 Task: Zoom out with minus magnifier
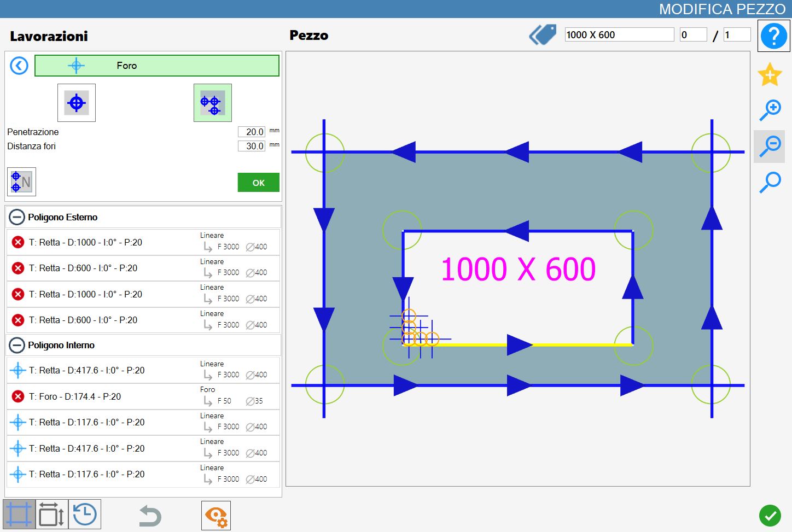(770, 147)
